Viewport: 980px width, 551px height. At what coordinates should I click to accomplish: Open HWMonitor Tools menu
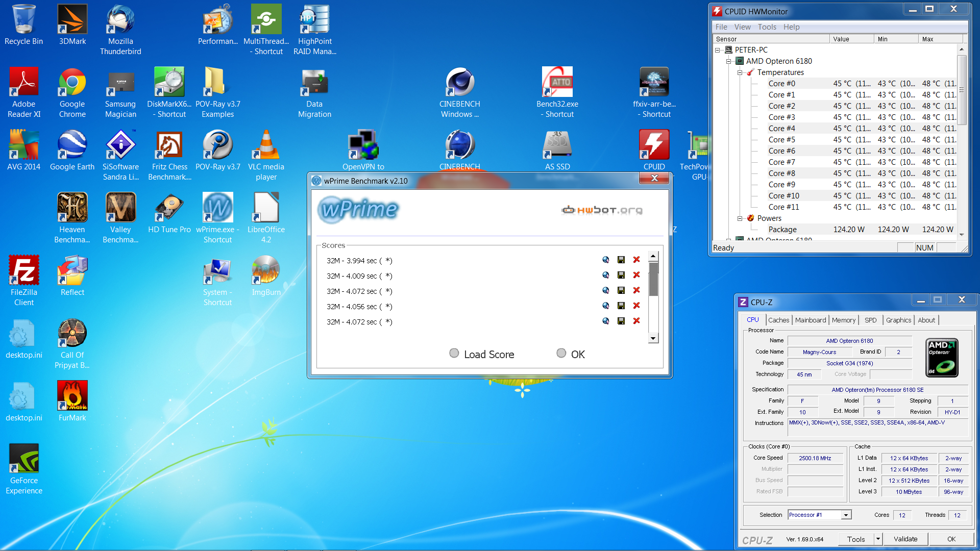pos(767,27)
